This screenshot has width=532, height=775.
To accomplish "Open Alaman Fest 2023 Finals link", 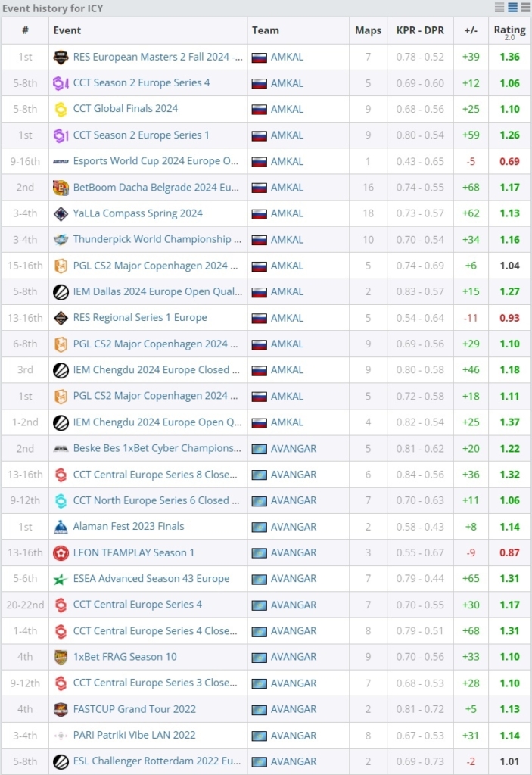I will [129, 527].
